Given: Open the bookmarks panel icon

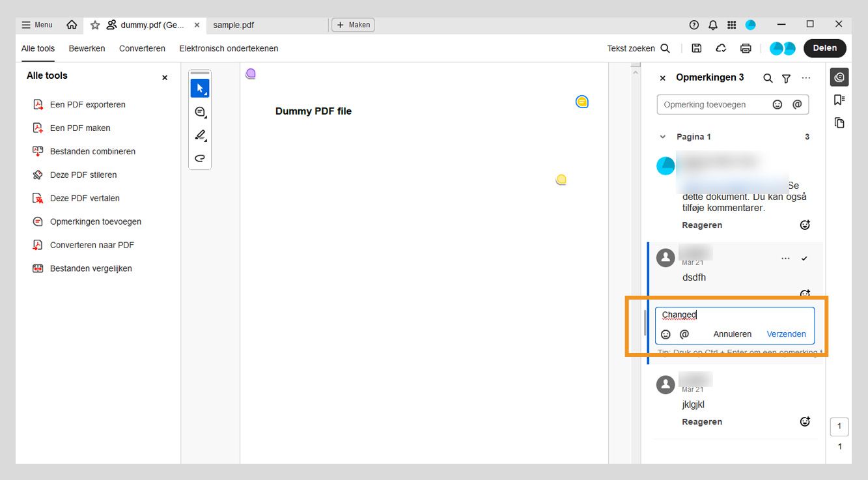Looking at the screenshot, I should click(x=839, y=100).
